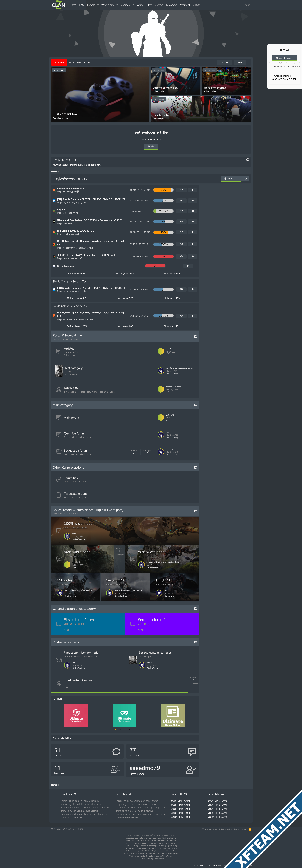Toggle StylesFactory Custom Nodes Plugin category switch
Image resolution: width=302 pixels, height=868 pixels.
[195, 511]
